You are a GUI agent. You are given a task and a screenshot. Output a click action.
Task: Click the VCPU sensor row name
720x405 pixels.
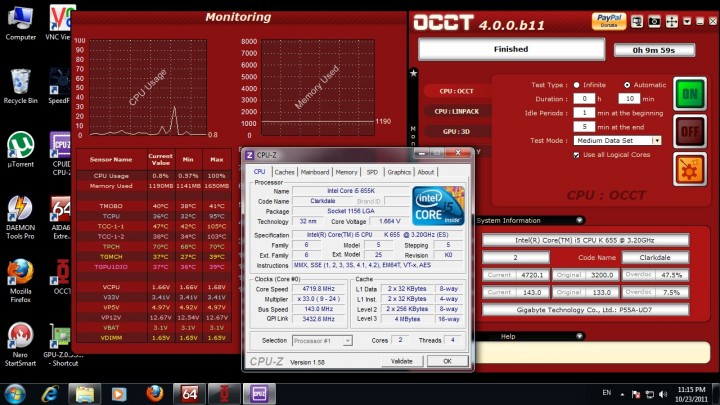pyautogui.click(x=111, y=287)
